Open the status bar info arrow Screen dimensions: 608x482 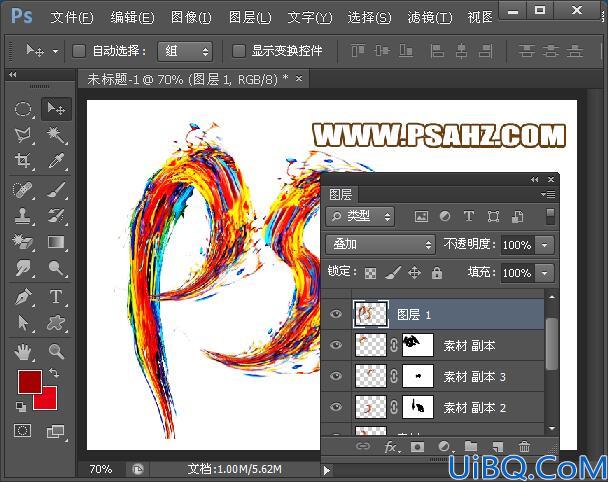[x=326, y=470]
